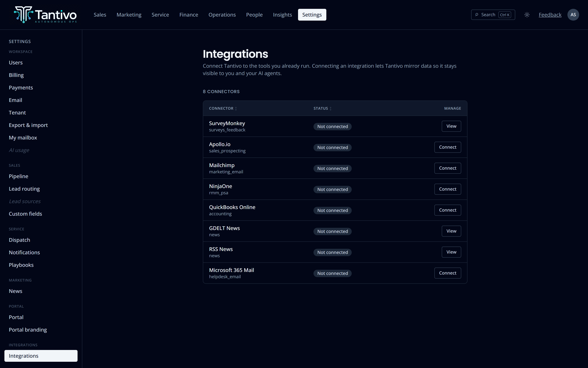Click the Microsoft 365 Mail name

(x=231, y=270)
